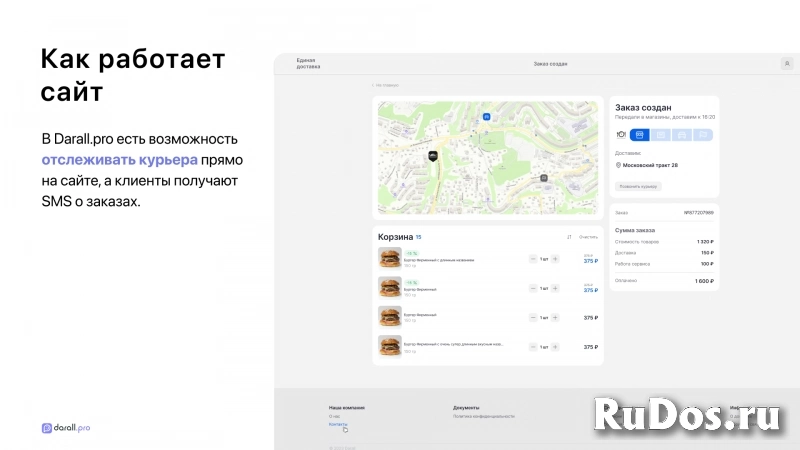Select the active store step in progress bar
The height and width of the screenshot is (450, 800).
(639, 135)
